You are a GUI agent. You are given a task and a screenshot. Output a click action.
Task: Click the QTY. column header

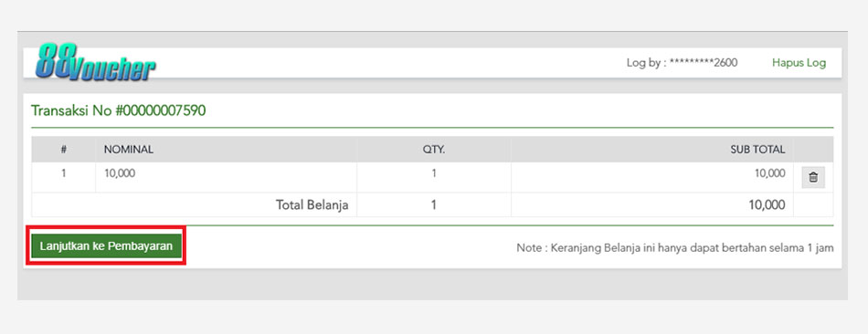[434, 150]
